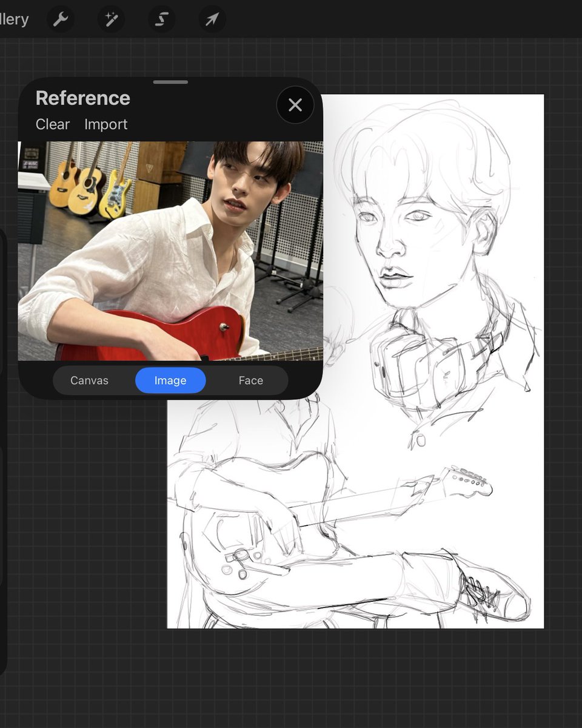The height and width of the screenshot is (728, 582).
Task: Return to the Gallery
Action: pyautogui.click(x=14, y=19)
